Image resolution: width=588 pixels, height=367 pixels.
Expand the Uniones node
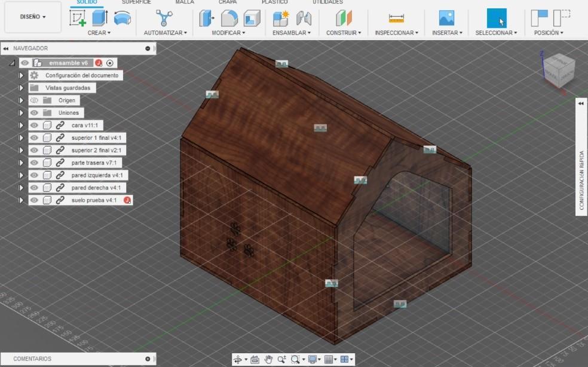tap(22, 112)
